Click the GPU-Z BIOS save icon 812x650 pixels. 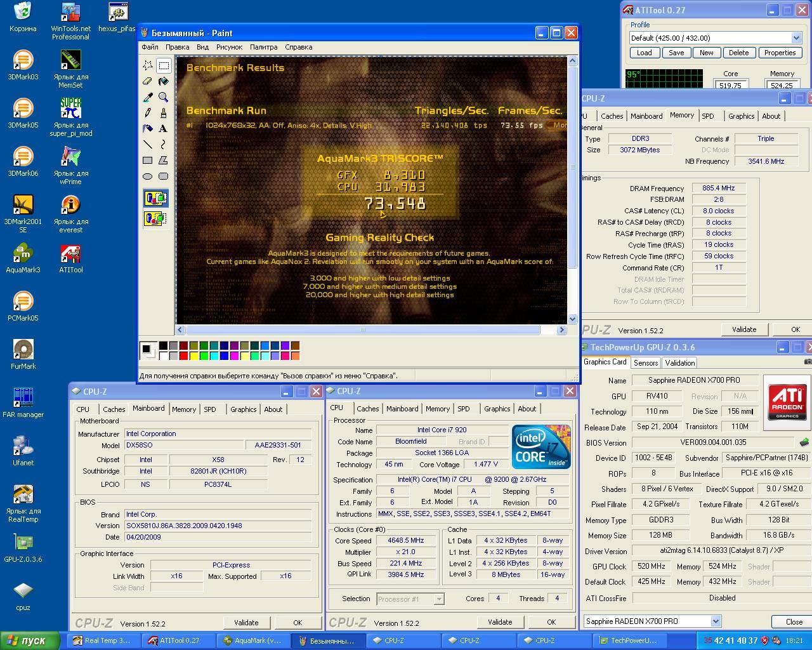point(804,442)
